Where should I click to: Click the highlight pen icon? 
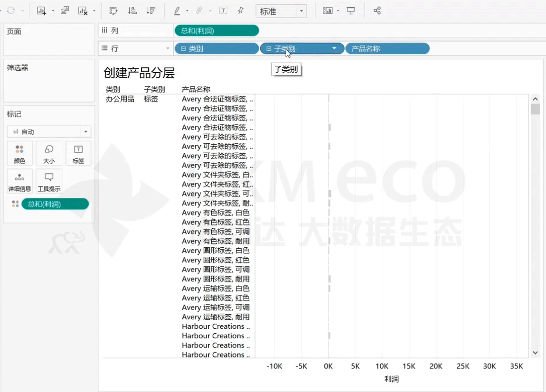[x=177, y=11]
